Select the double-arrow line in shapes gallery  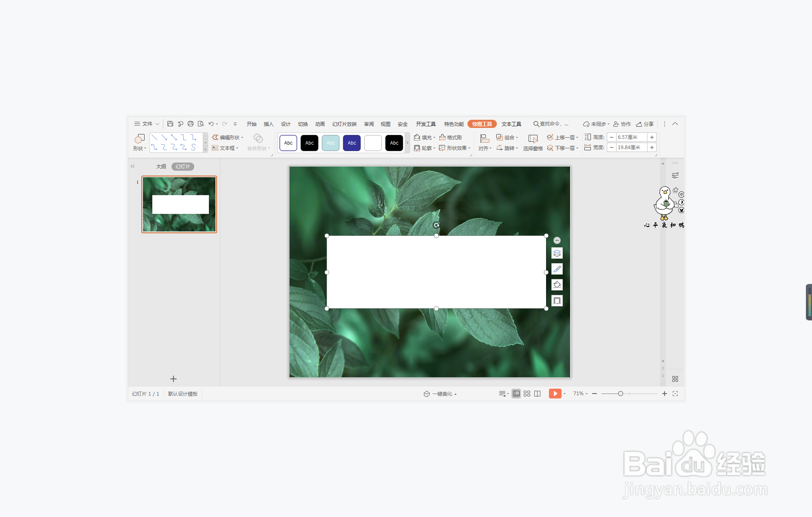[174, 137]
